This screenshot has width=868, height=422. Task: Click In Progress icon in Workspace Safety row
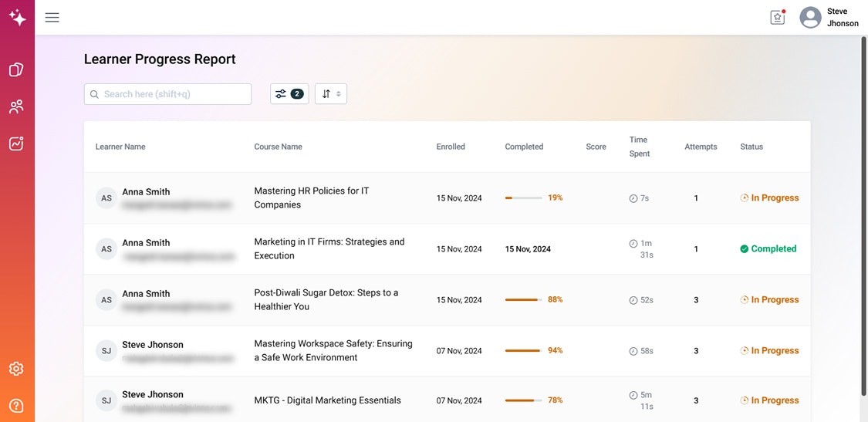click(744, 350)
